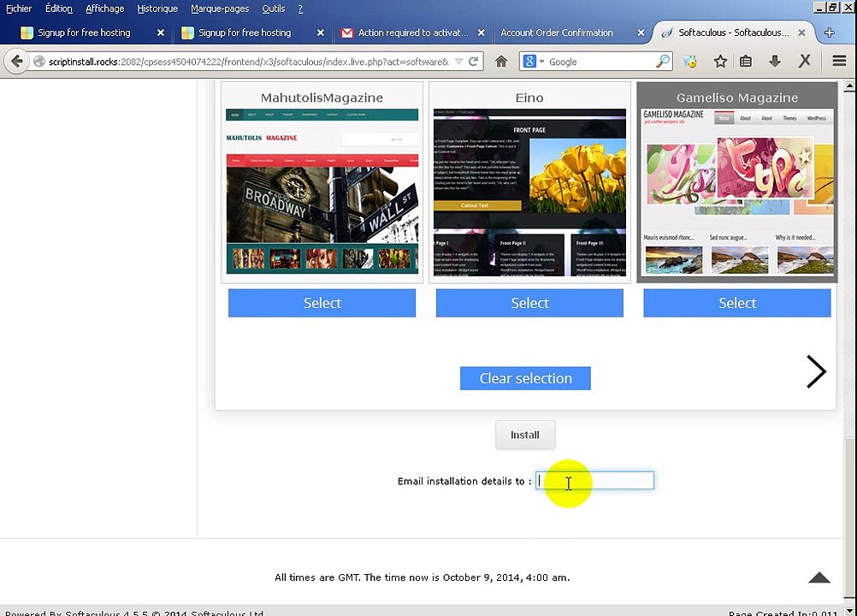Viewport: 857px width, 616px height.
Task: Show next themes with right chevron arrow
Action: [x=815, y=371]
